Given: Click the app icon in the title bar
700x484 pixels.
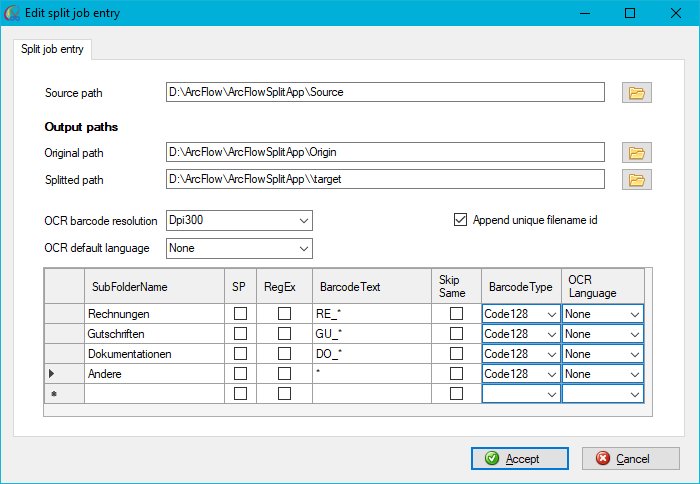Looking at the screenshot, I should click(x=12, y=13).
